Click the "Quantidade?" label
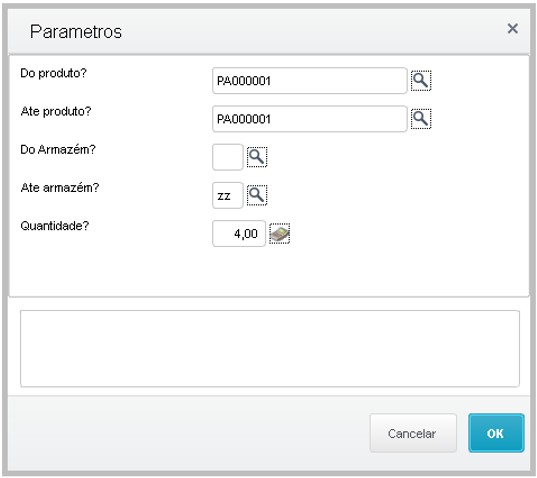This screenshot has width=537, height=478. [x=54, y=226]
